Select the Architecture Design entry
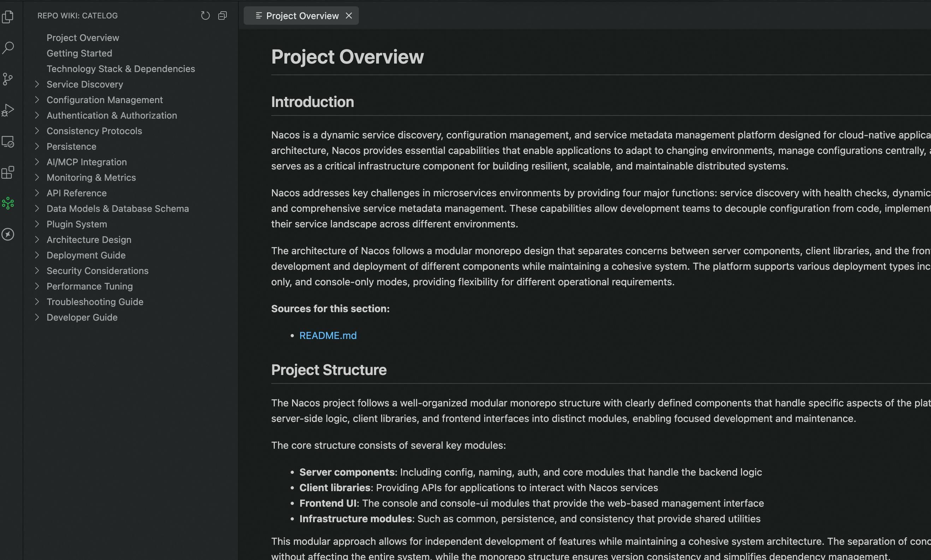931x560 pixels. (89, 240)
